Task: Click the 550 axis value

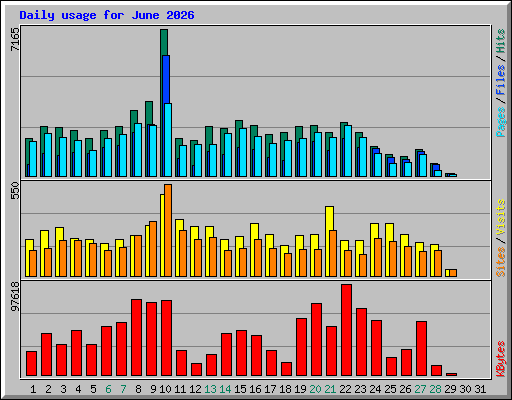Action: [x=15, y=191]
